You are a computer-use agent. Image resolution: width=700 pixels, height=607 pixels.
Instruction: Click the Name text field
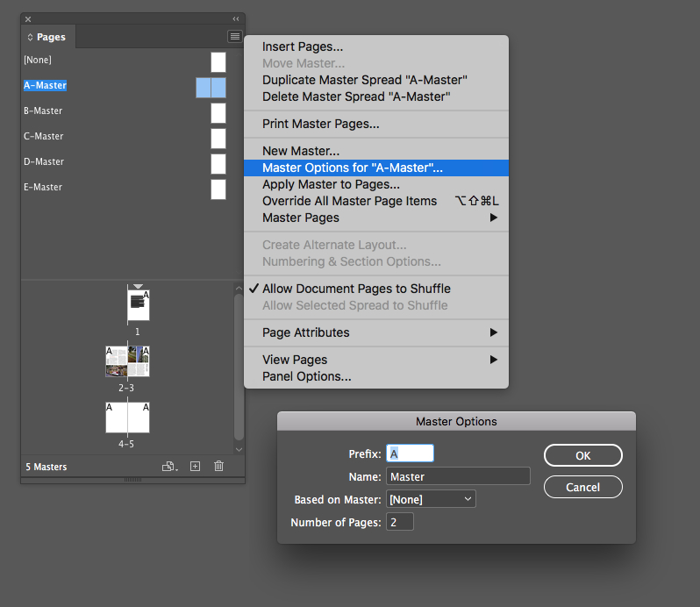coord(458,476)
